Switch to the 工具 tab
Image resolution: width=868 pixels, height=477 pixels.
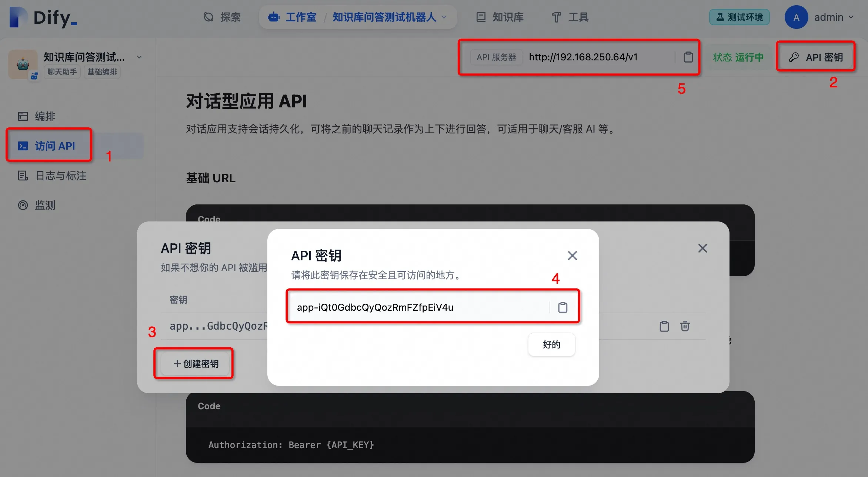tap(570, 17)
